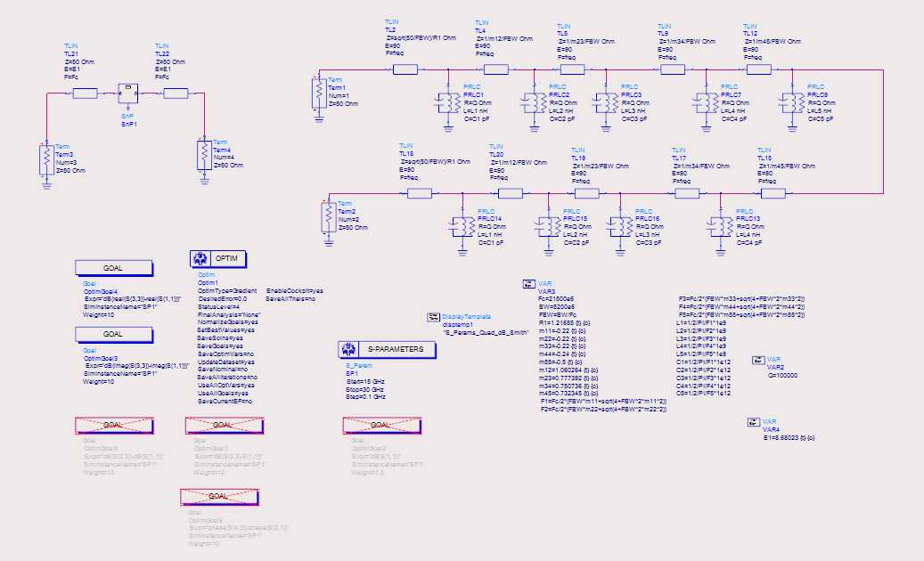Image resolution: width=924 pixels, height=561 pixels.
Task: Select the Term3 port termination symbol
Action: [x=45, y=161]
